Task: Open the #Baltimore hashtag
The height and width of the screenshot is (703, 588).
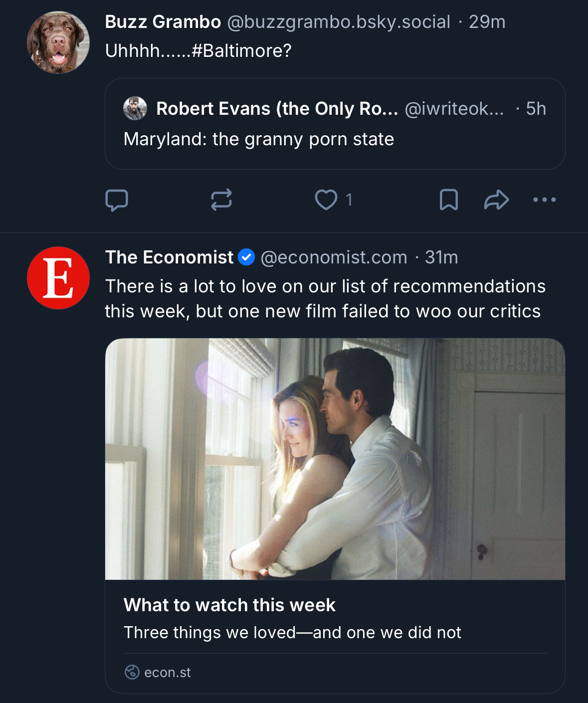Action: pyautogui.click(x=241, y=51)
